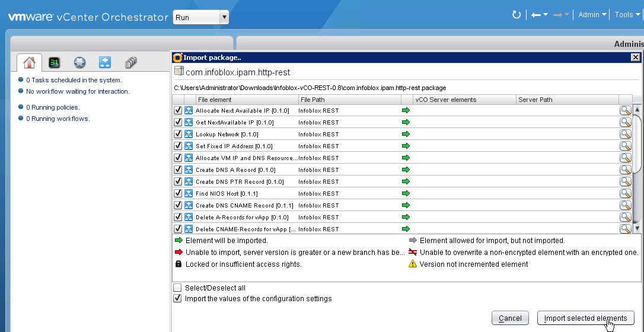Open the Tools menu

627,15
